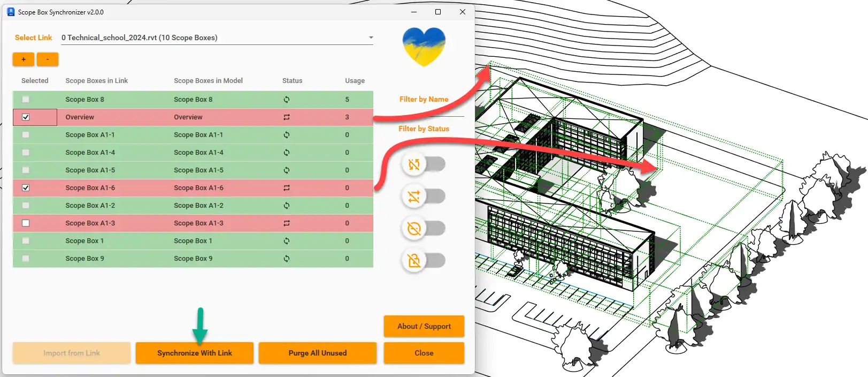Viewport: 868px width, 377px height.
Task: Click Synchronize With Link button
Action: pos(195,353)
